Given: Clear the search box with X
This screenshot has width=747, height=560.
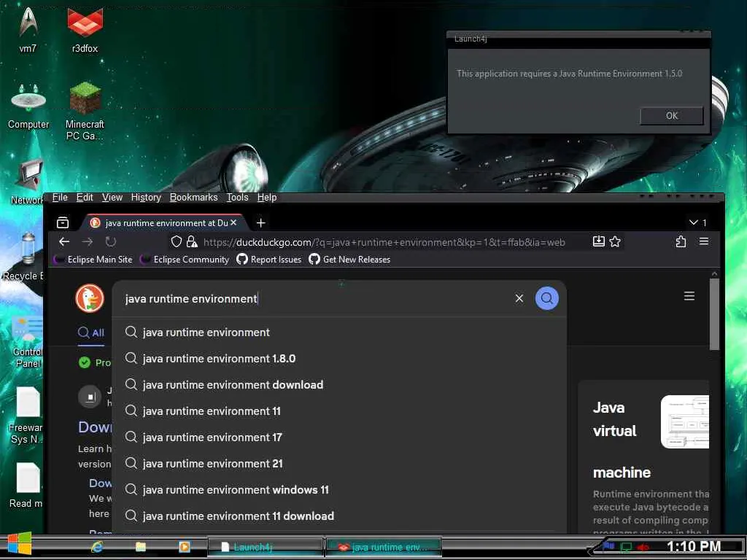Looking at the screenshot, I should 519,298.
